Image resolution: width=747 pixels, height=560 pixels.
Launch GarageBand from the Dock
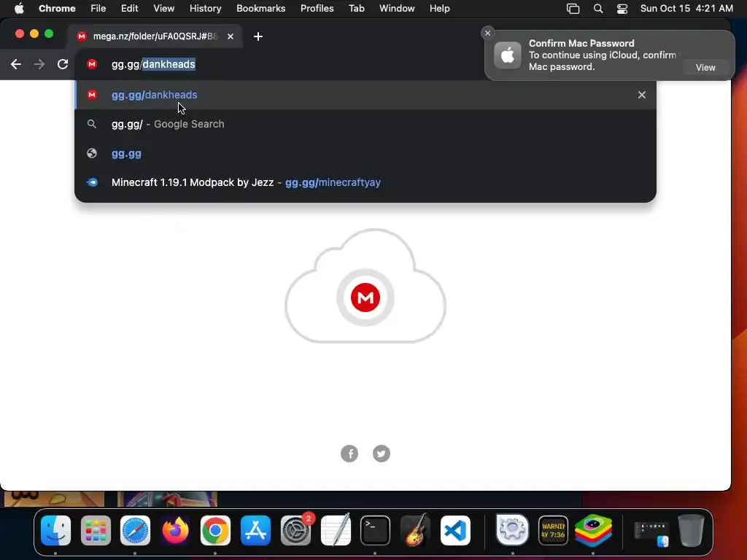[415, 529]
